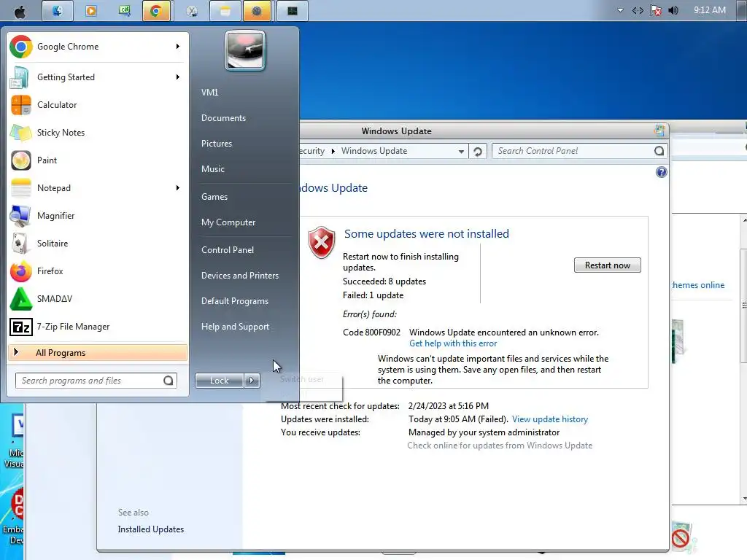
Task: Launch Calculator from its icon
Action: [21, 105]
